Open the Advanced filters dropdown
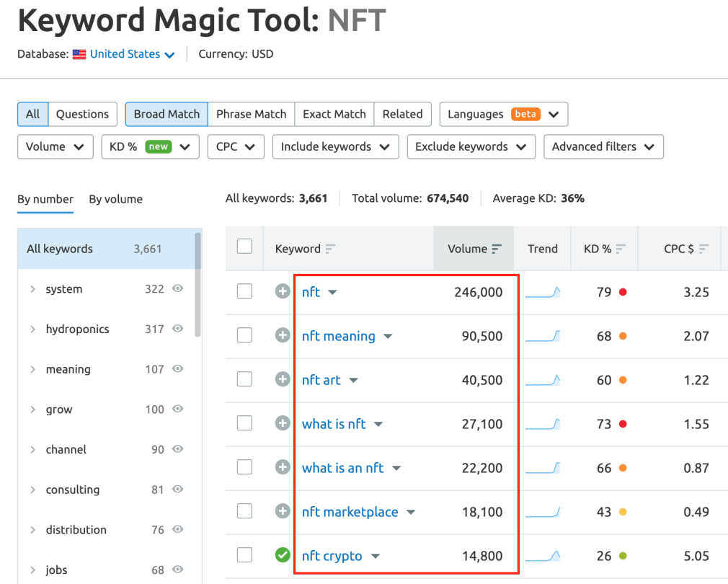This screenshot has width=728, height=584. tap(603, 146)
